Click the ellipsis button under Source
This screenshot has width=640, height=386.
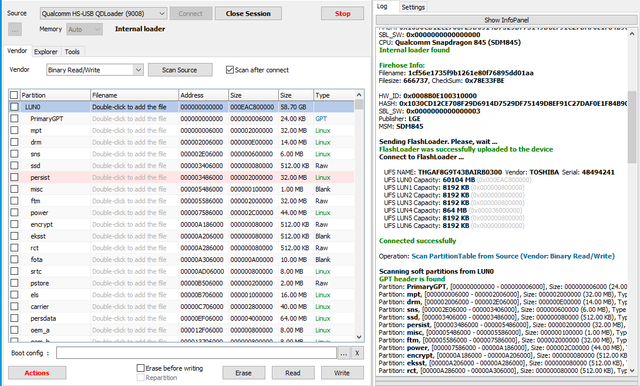point(15,29)
